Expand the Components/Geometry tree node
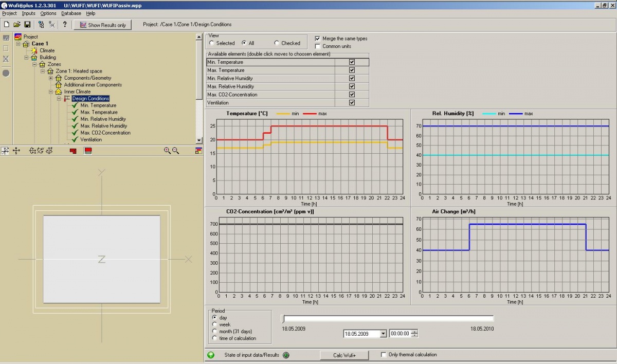The image size is (617, 364). (x=51, y=78)
